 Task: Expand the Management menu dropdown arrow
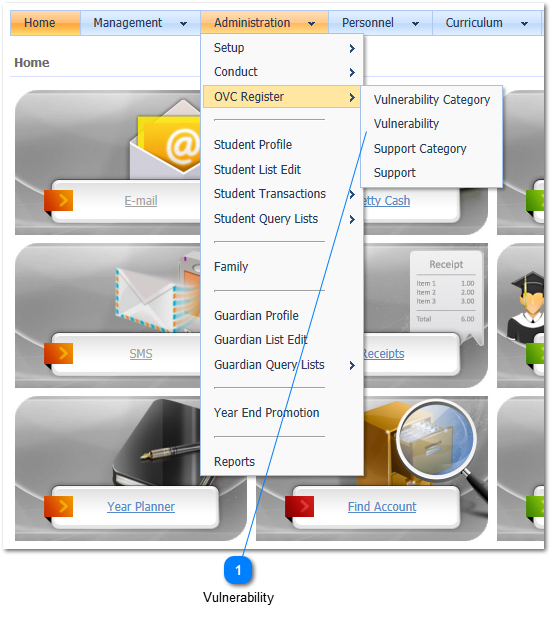(183, 24)
